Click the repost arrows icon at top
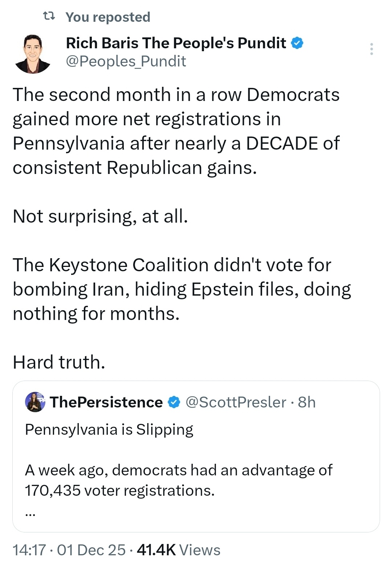The height and width of the screenshot is (568, 392). [49, 16]
